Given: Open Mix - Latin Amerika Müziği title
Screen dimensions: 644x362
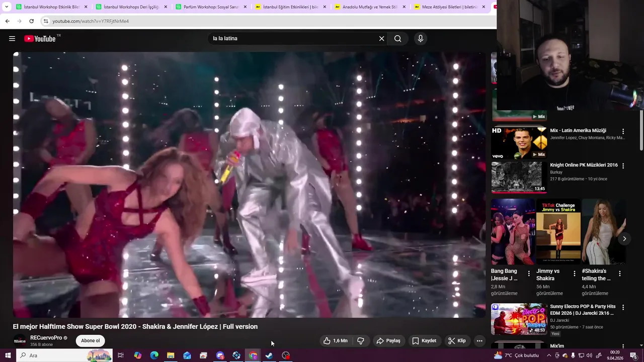Looking at the screenshot, I should point(578,131).
